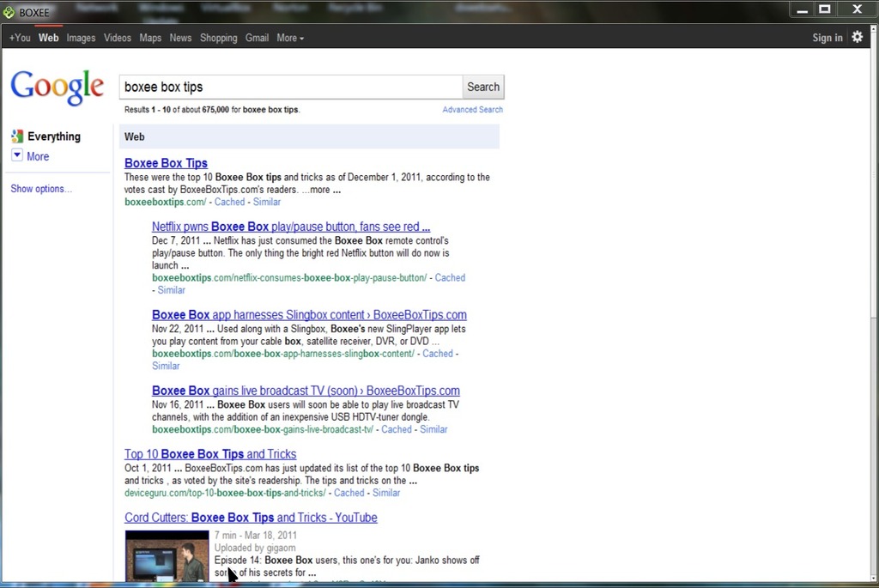Open Cached link for boxeeboxtips.com/ result
879x588 pixels.
tap(230, 202)
